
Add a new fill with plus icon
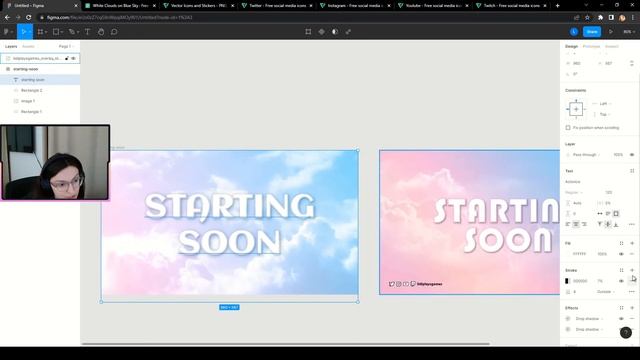tap(632, 243)
